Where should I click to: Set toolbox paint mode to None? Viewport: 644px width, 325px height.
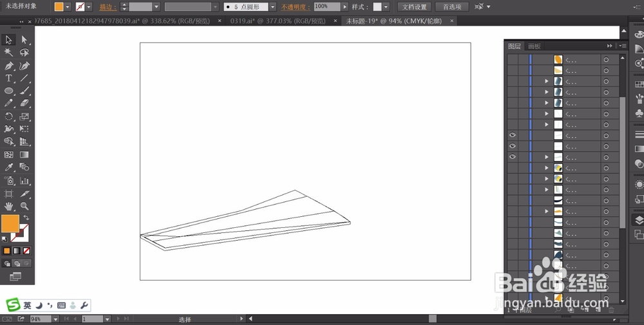[x=26, y=251]
